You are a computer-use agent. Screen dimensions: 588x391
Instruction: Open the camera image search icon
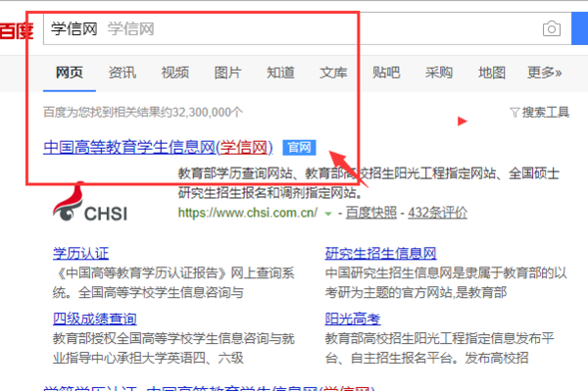pos(552,28)
